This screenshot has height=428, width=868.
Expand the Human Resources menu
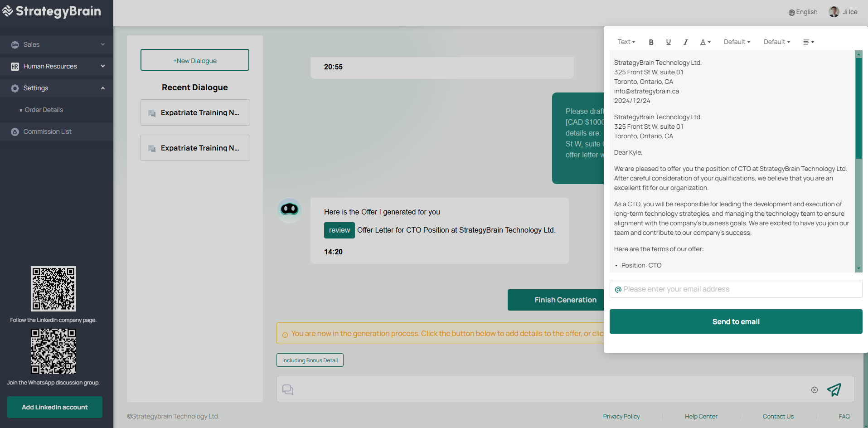pyautogui.click(x=57, y=66)
